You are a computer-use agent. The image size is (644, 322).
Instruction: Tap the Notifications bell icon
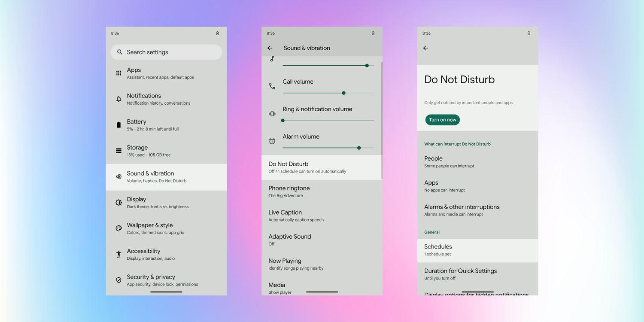pyautogui.click(x=119, y=99)
